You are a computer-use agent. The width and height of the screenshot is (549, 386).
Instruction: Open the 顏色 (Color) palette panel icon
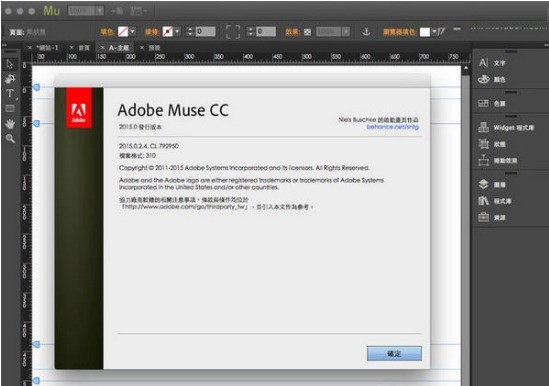point(484,79)
